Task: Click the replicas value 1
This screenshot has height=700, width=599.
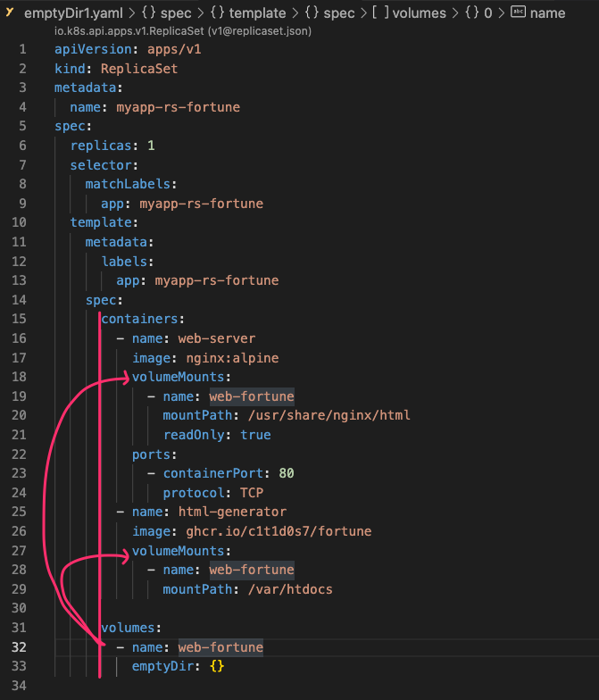Action: [152, 146]
